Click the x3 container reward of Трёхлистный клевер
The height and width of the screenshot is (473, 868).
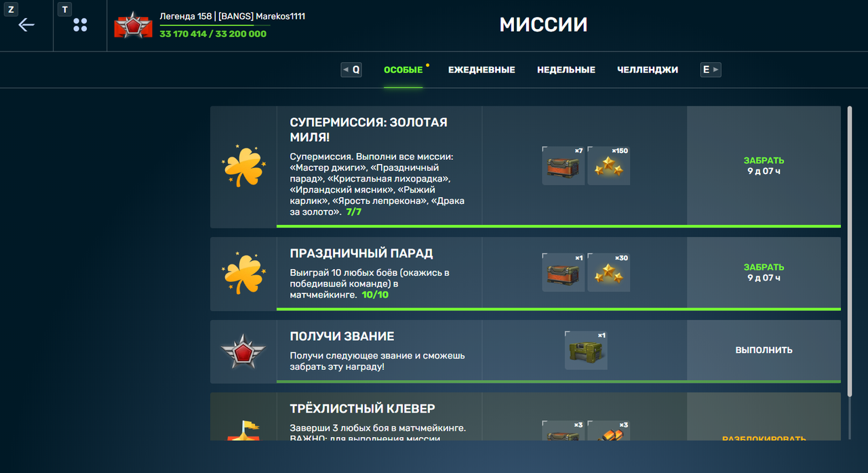[x=564, y=430]
